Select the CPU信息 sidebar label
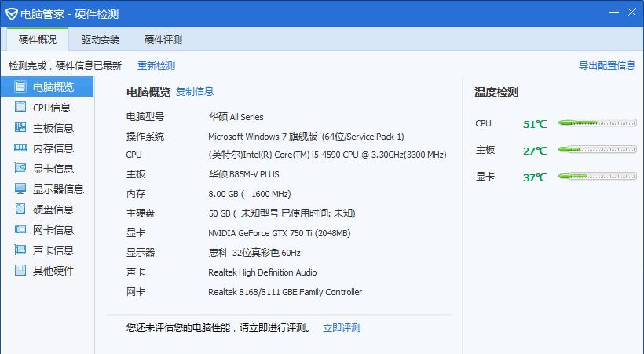 (52, 108)
